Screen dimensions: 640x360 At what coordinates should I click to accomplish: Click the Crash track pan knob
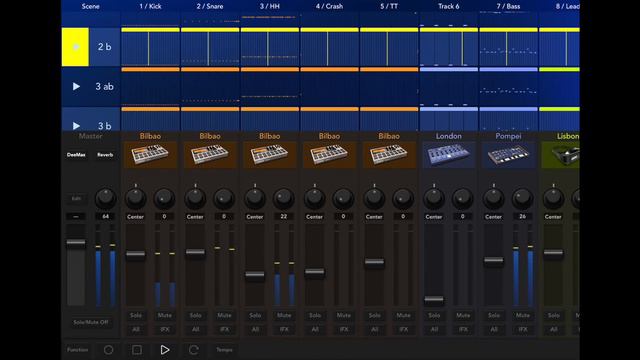tap(314, 198)
